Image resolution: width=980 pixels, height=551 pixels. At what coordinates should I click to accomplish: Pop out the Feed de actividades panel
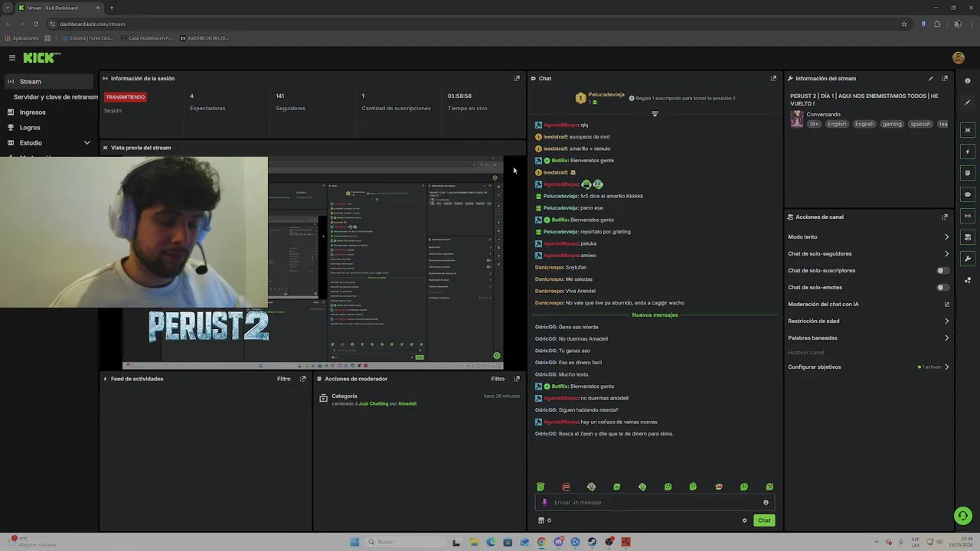302,379
